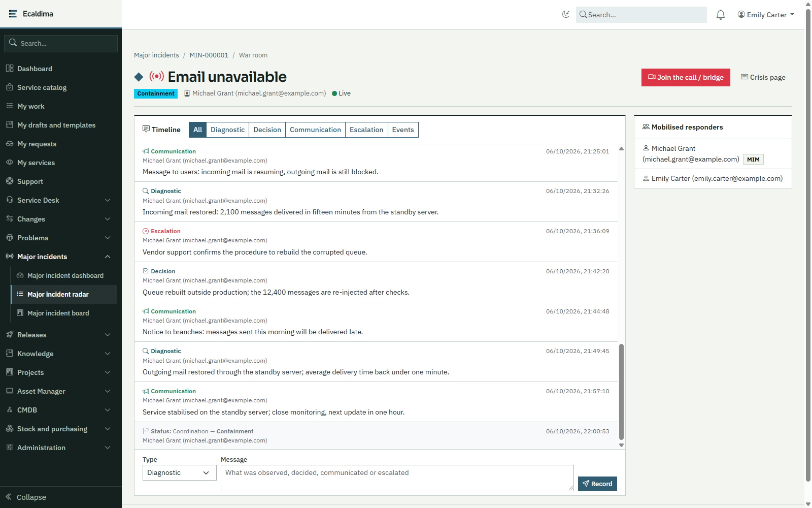812x508 pixels.
Task: Focus the Message text area
Action: [x=397, y=478]
